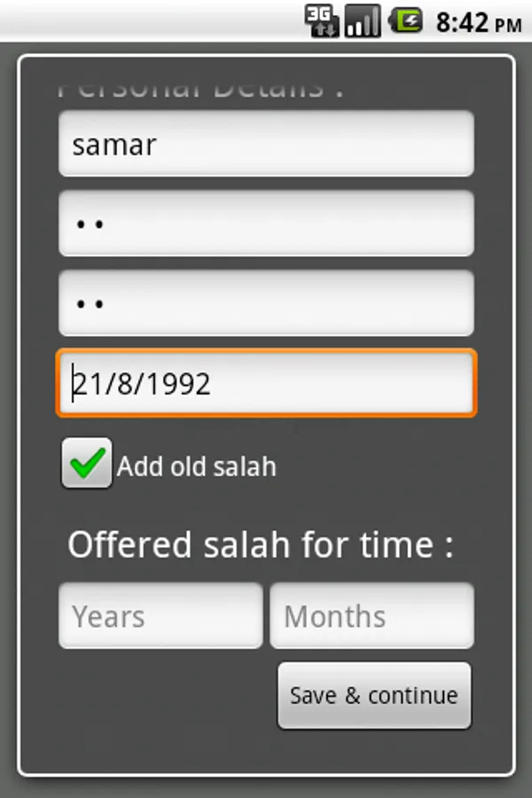Click the date field showing 21/8/1992
This screenshot has width=532, height=798.
[x=266, y=383]
